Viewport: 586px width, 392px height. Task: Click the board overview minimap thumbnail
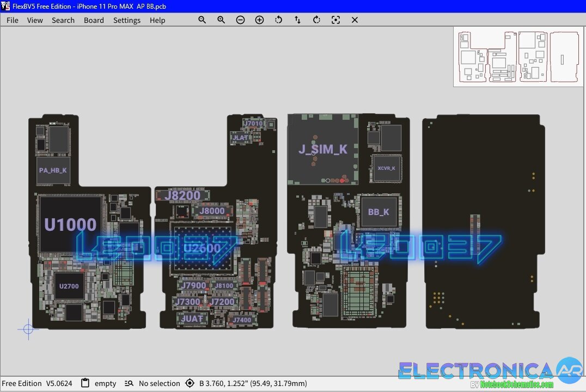pyautogui.click(x=518, y=57)
